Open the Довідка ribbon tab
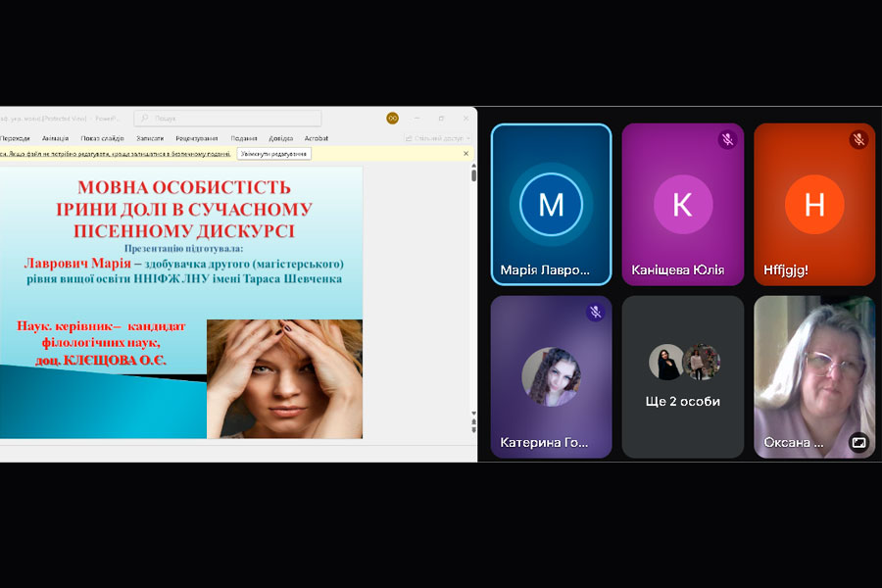The height and width of the screenshot is (588, 882). click(280, 138)
